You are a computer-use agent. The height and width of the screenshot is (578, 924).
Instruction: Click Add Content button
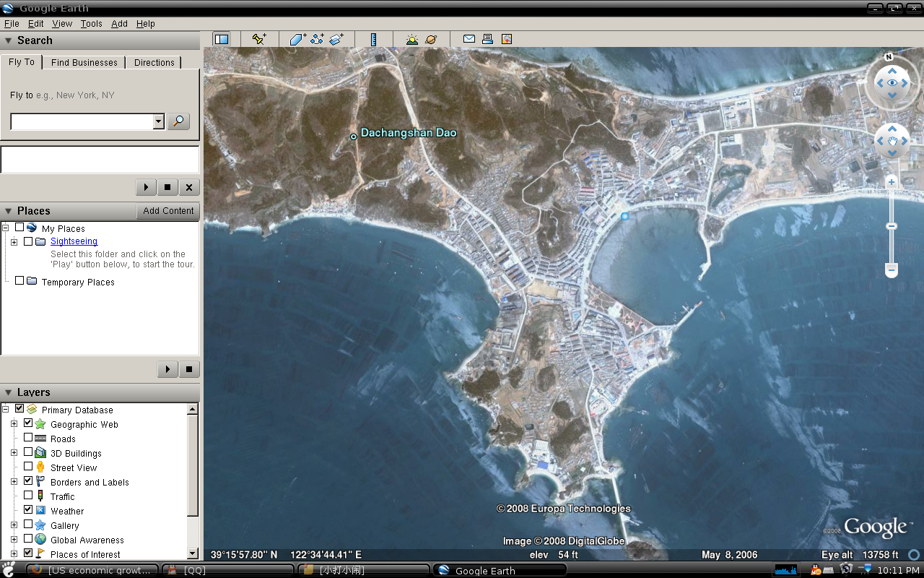click(x=168, y=211)
